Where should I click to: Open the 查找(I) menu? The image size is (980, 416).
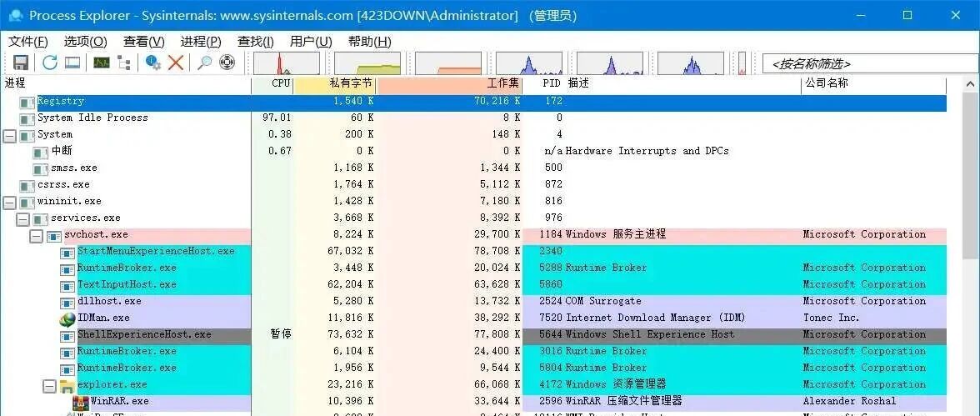click(256, 42)
